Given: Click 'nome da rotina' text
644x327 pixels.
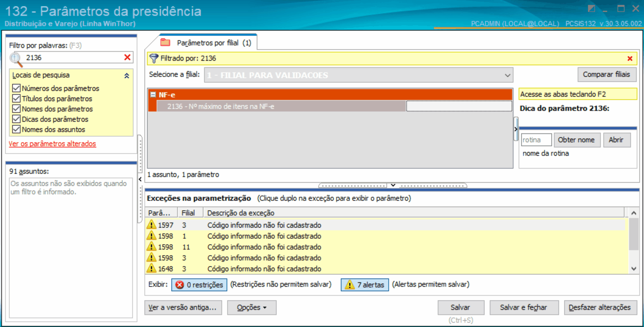Looking at the screenshot, I should click(x=546, y=153).
